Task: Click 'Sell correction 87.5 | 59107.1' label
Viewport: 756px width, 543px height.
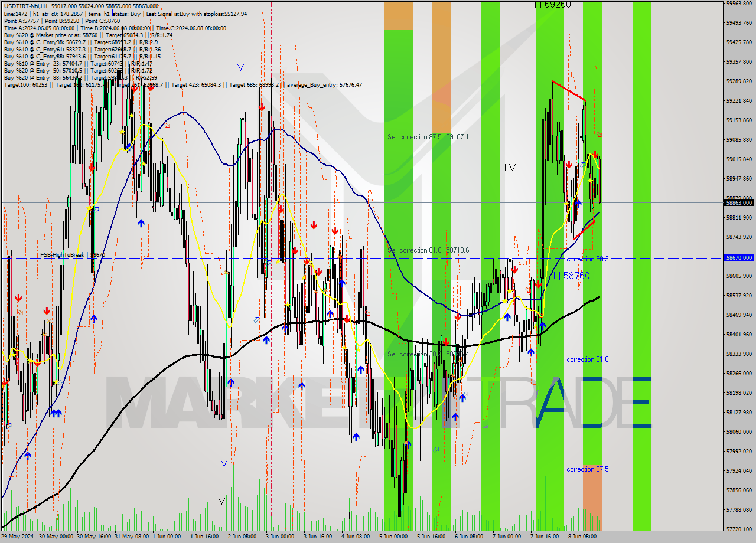Action: click(428, 137)
